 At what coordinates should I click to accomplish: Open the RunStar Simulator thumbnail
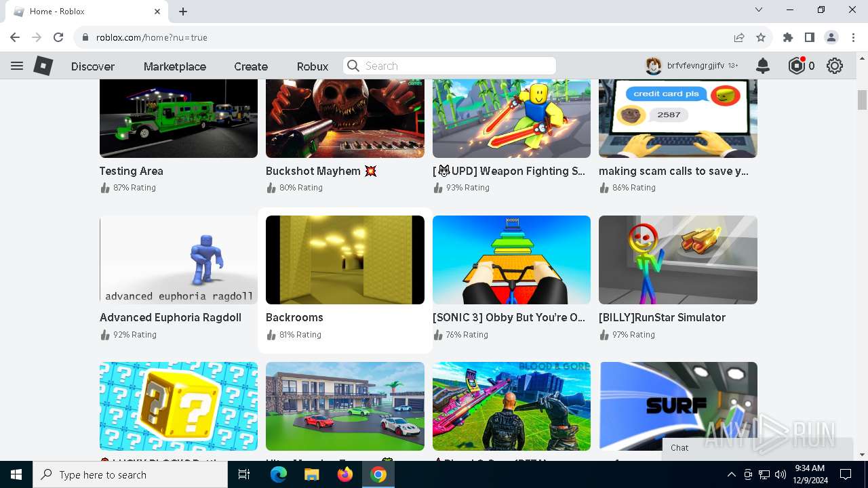[678, 260]
